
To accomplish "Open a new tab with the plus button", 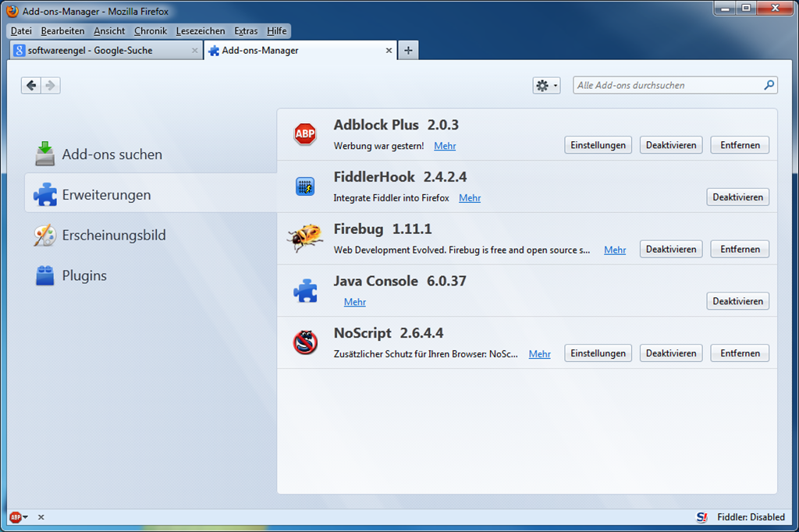I will click(407, 51).
